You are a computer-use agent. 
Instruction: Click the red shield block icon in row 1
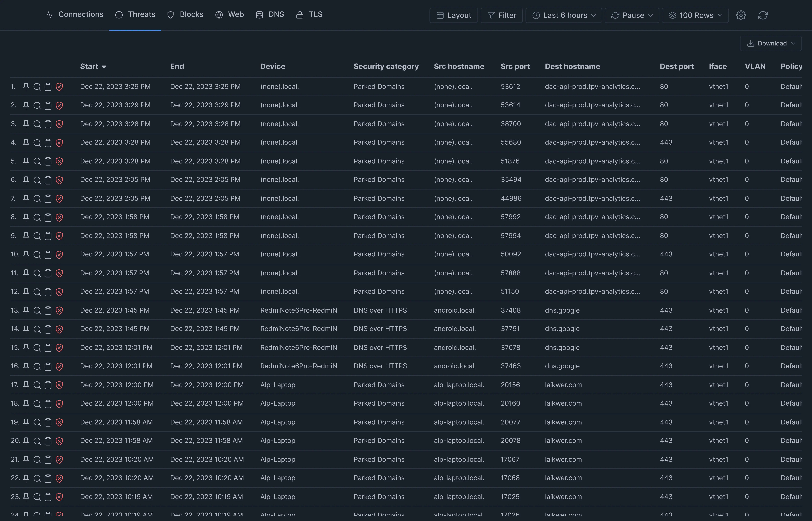[59, 87]
